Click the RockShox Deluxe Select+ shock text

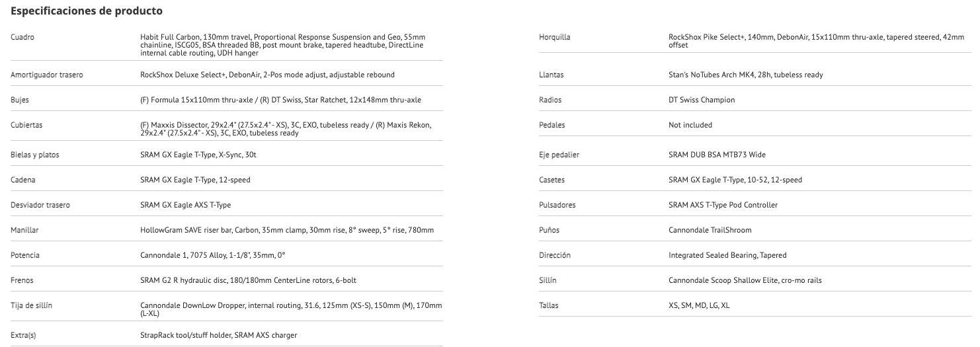click(x=267, y=75)
